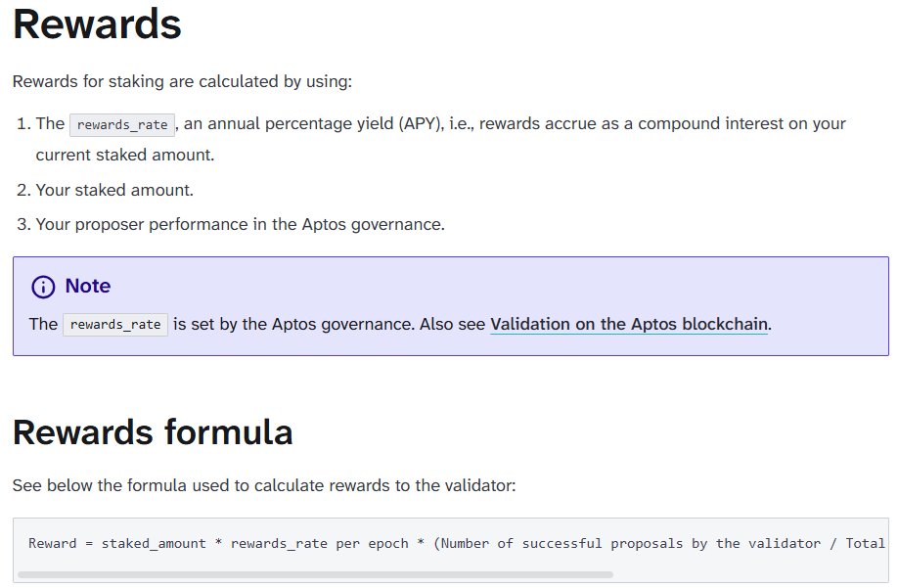Click the proposer performance list item
898x588 pixels.
pyautogui.click(x=240, y=224)
